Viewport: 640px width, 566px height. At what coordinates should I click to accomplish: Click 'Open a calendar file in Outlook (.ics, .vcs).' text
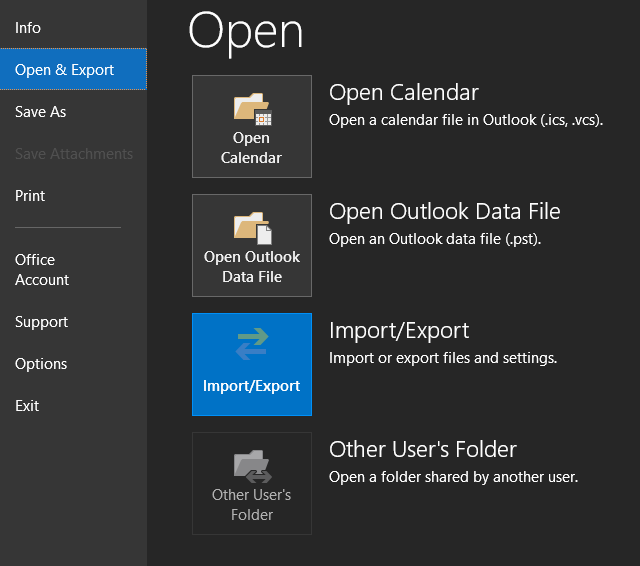click(x=466, y=120)
